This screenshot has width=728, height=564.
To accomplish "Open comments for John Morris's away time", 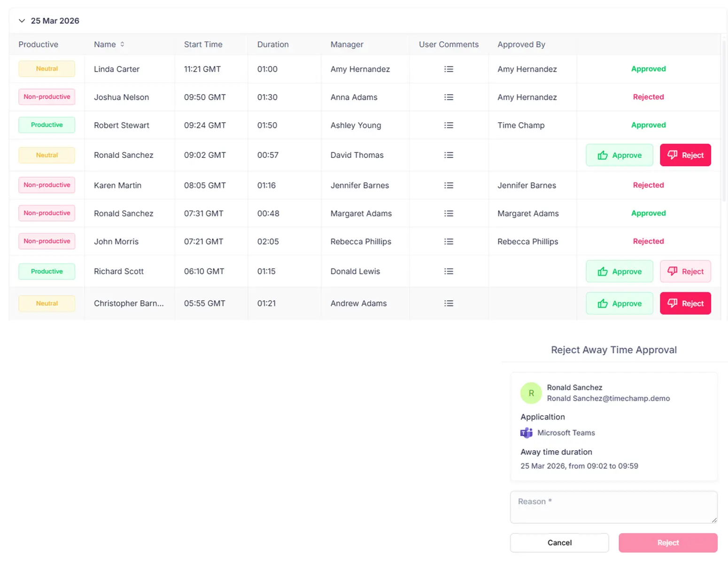I will click(449, 241).
